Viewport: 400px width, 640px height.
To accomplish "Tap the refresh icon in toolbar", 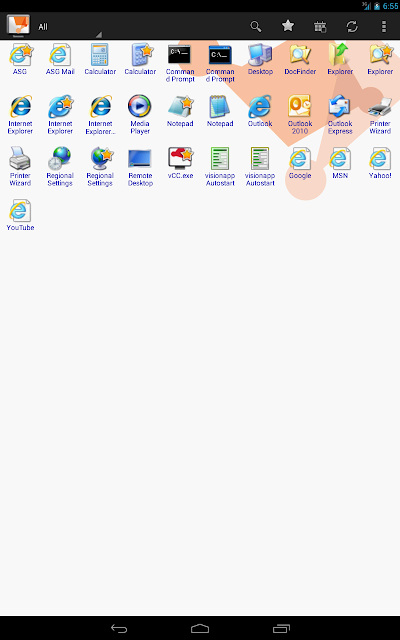I will tap(352, 27).
